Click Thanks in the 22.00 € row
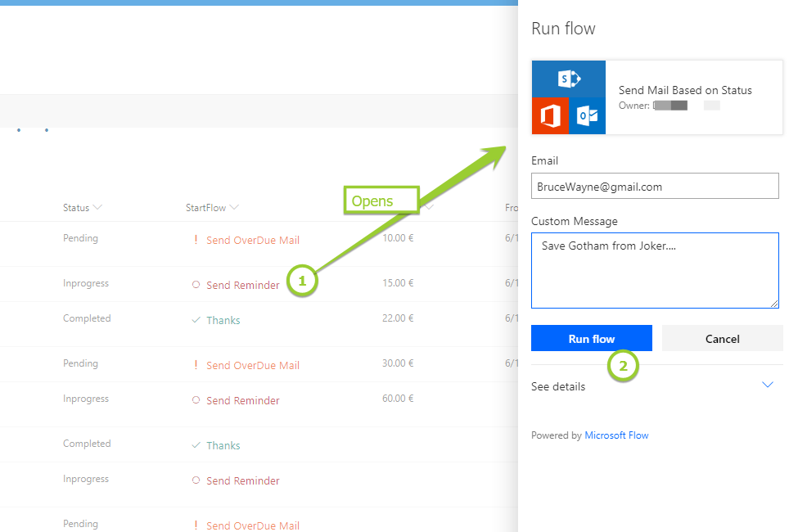Screen dimensions: 789x532 223,321
